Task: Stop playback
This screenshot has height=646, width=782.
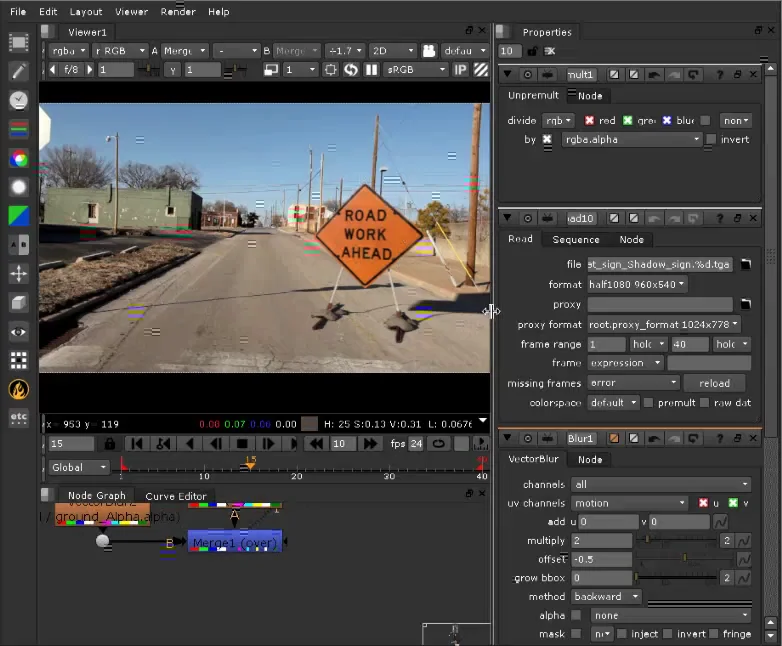Action: [242, 443]
